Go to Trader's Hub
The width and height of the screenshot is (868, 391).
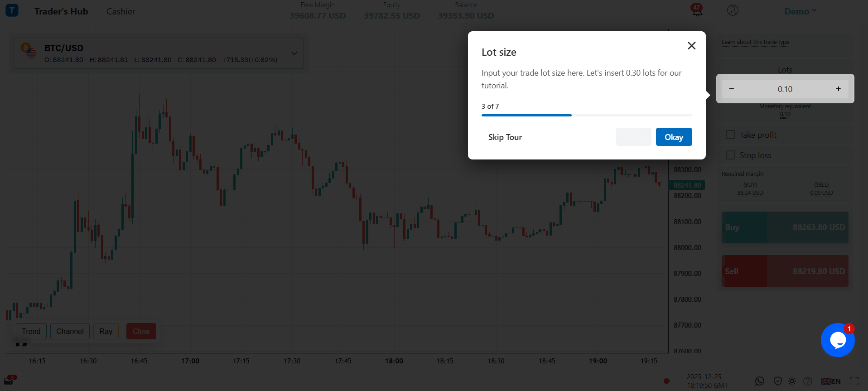[x=61, y=11]
